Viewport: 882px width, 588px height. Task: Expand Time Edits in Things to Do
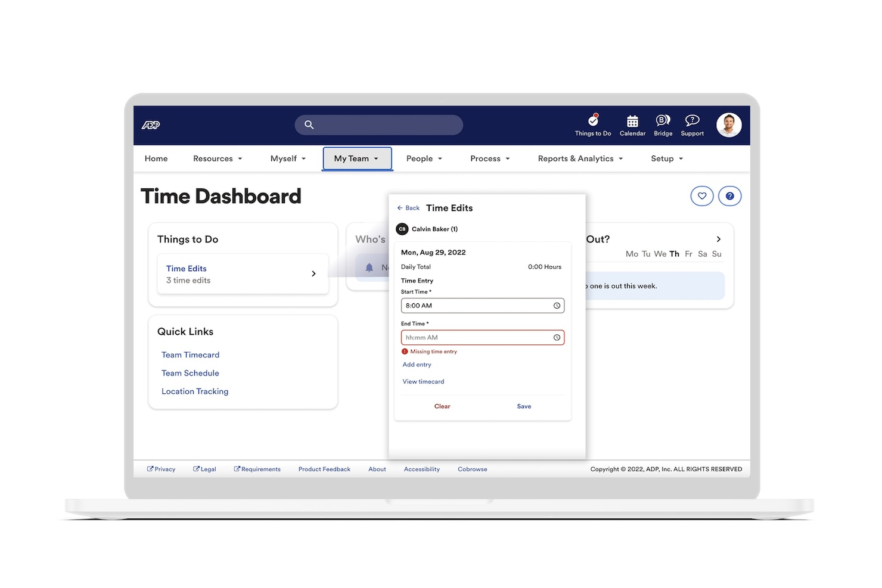pos(313,273)
